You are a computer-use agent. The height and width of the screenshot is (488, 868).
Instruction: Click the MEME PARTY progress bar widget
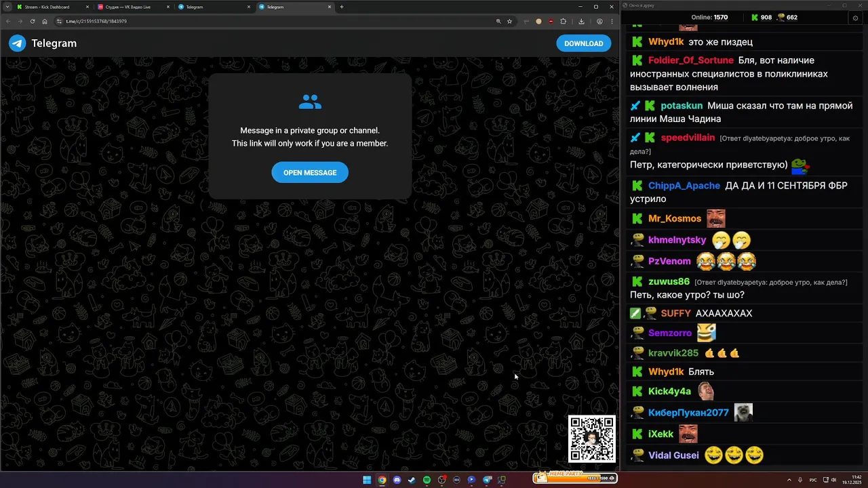pos(574,477)
